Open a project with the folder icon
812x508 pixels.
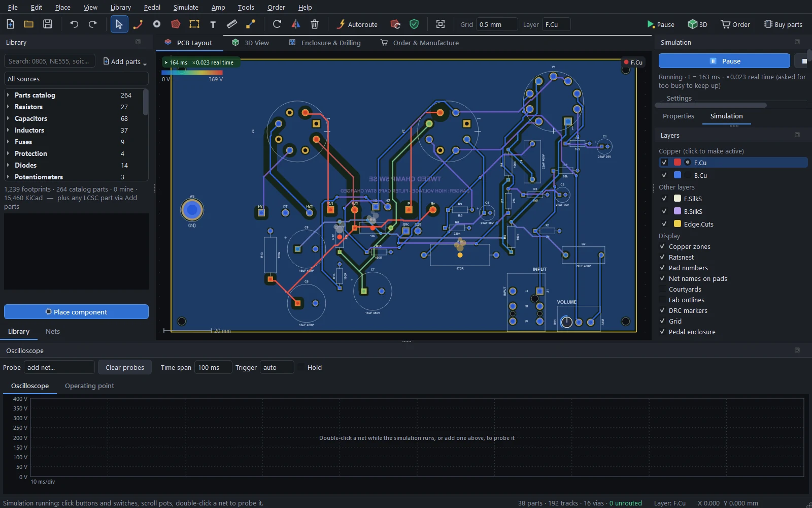[x=29, y=24]
